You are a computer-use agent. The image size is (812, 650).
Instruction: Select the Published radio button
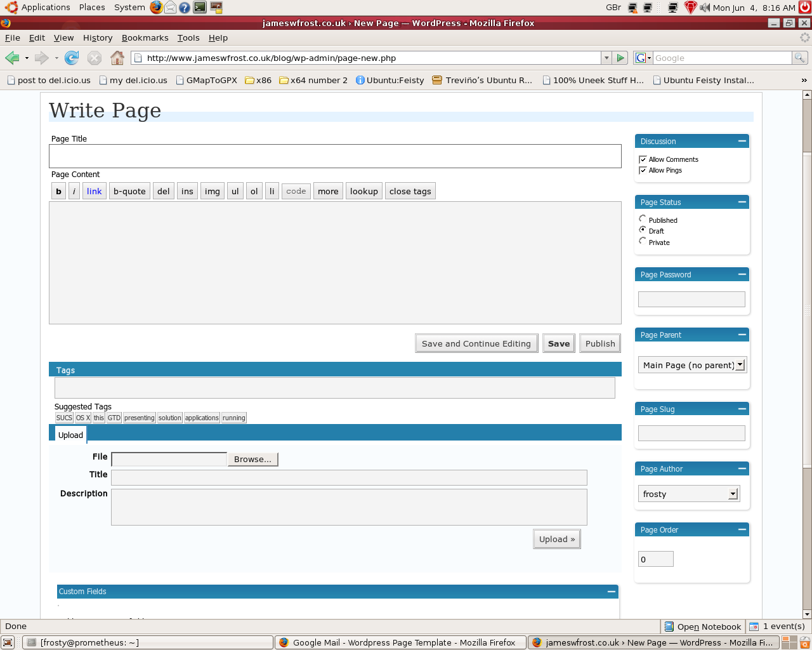pyautogui.click(x=643, y=219)
